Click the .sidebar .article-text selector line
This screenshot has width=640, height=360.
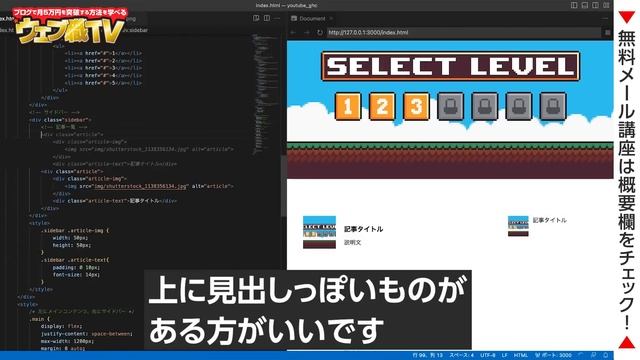tap(75, 260)
